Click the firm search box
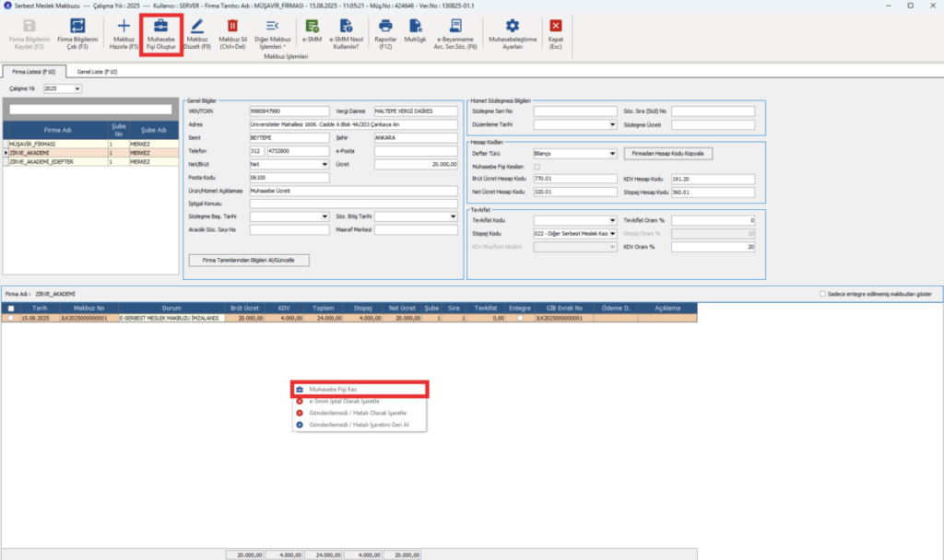944x560 pixels. pos(90,110)
